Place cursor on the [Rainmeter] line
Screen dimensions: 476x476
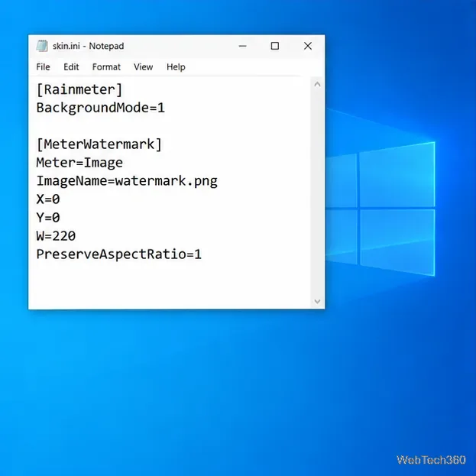click(x=79, y=89)
